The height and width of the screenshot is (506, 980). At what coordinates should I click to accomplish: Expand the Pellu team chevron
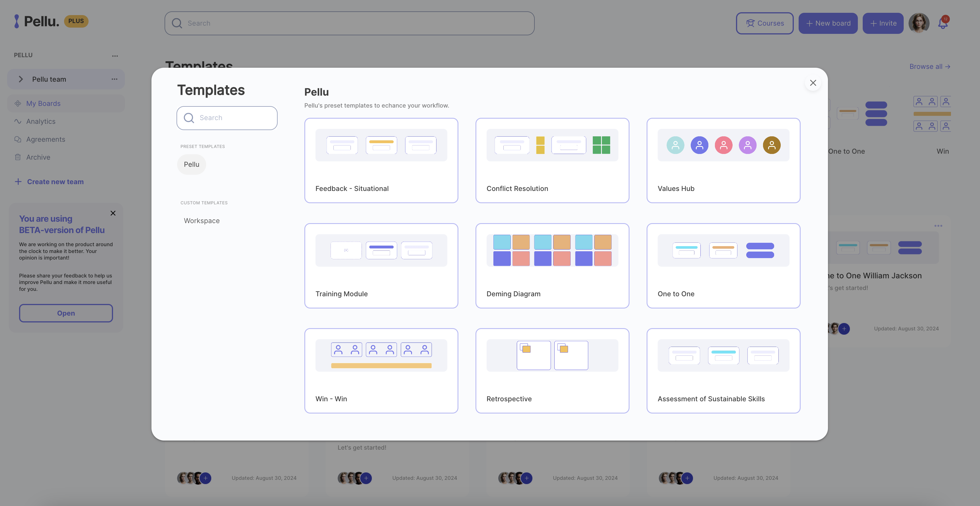click(21, 79)
